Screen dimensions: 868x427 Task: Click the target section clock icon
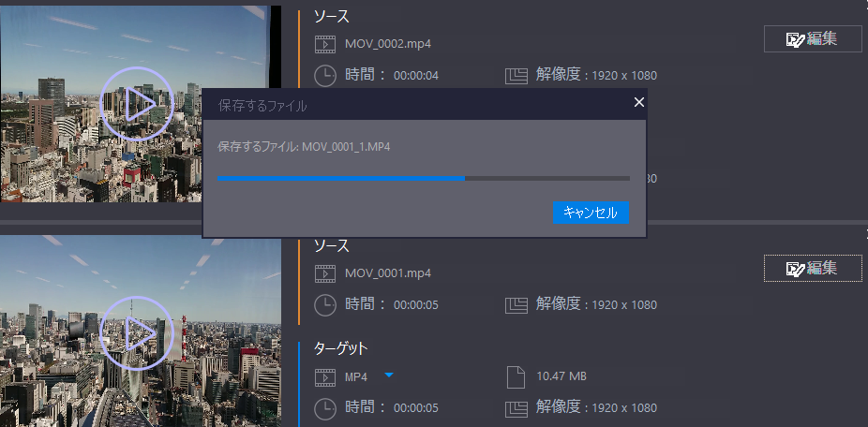click(x=324, y=408)
